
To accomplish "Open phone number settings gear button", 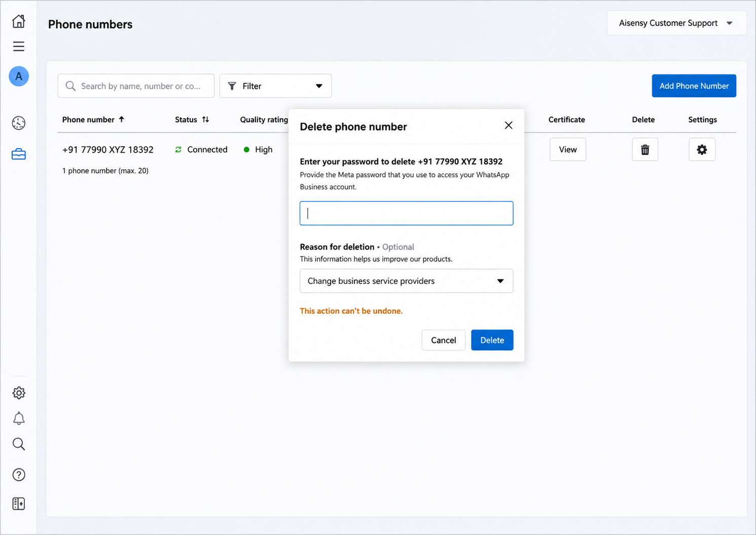I will pos(702,150).
